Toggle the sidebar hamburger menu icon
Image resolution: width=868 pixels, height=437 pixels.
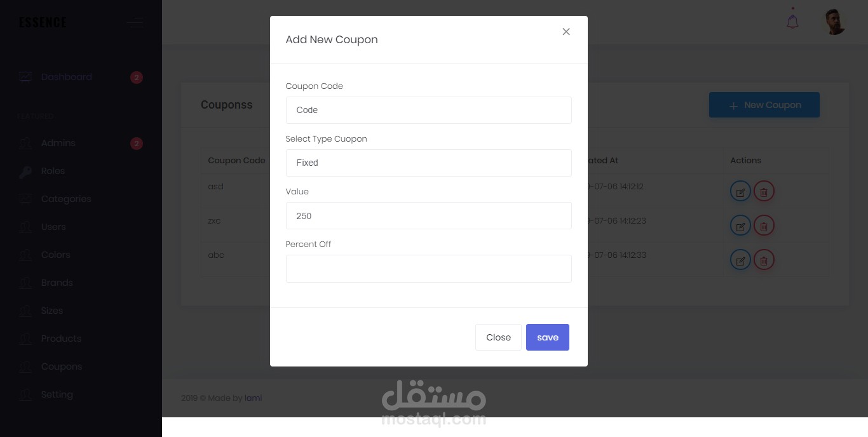pos(134,24)
